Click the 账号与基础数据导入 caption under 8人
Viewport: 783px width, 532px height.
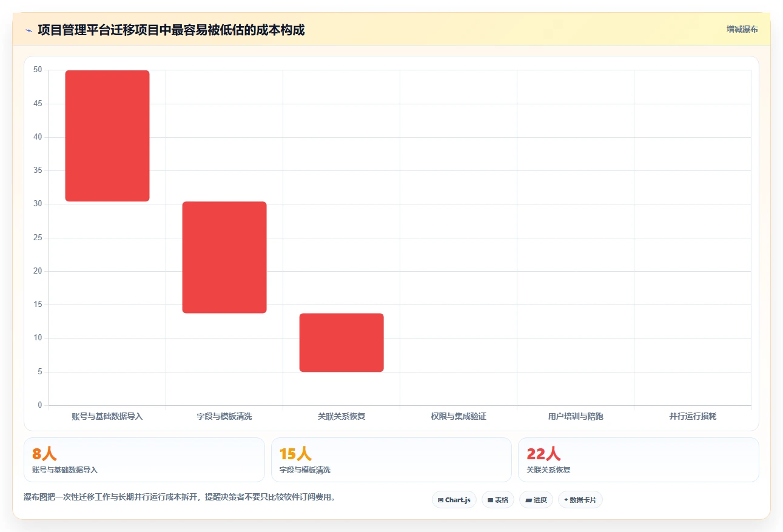pyautogui.click(x=65, y=470)
